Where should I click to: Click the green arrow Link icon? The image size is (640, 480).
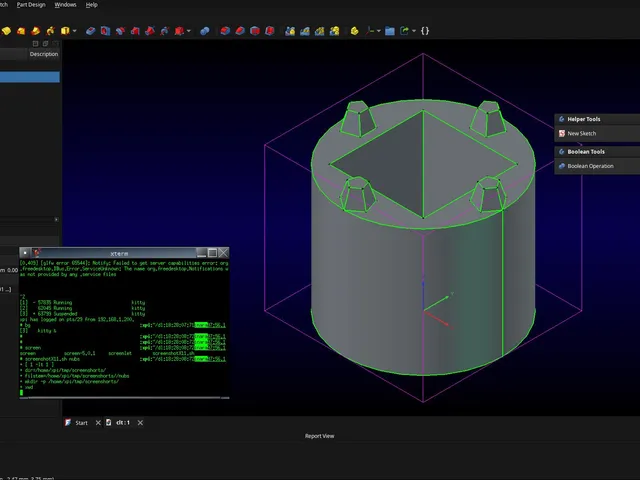pos(404,31)
